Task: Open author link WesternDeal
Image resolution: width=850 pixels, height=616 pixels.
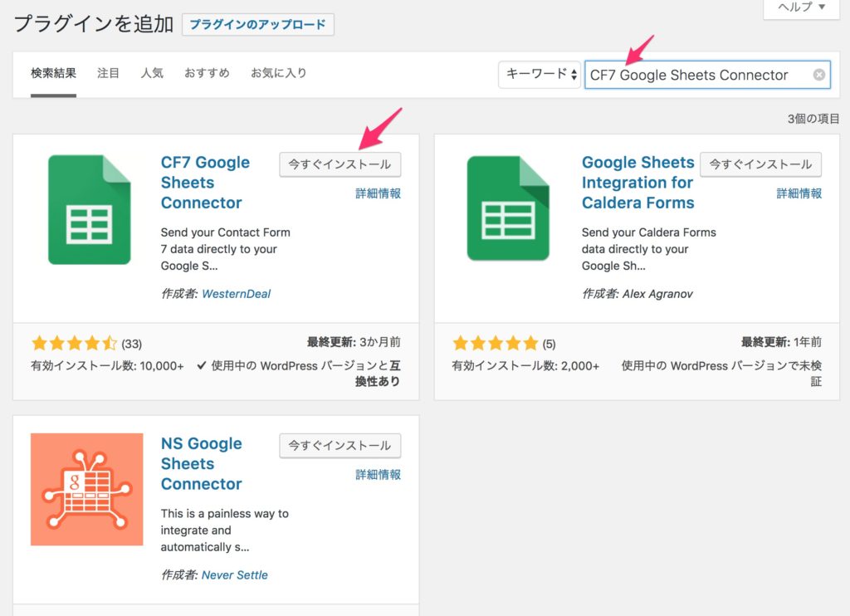Action: pos(236,294)
